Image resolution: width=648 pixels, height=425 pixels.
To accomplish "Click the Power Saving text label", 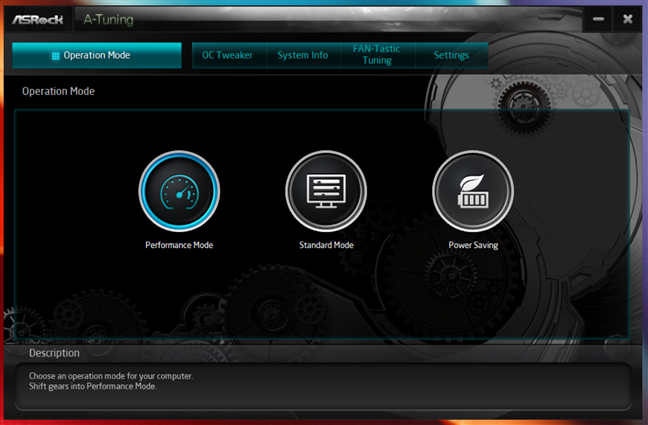I will point(473,245).
